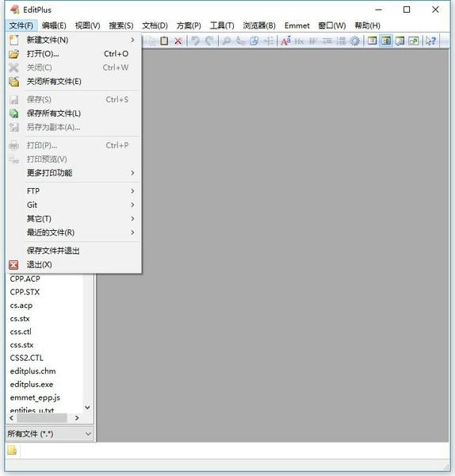Toggle the Output window toolbar icon
Screen dimensions: 455x476
400,40
